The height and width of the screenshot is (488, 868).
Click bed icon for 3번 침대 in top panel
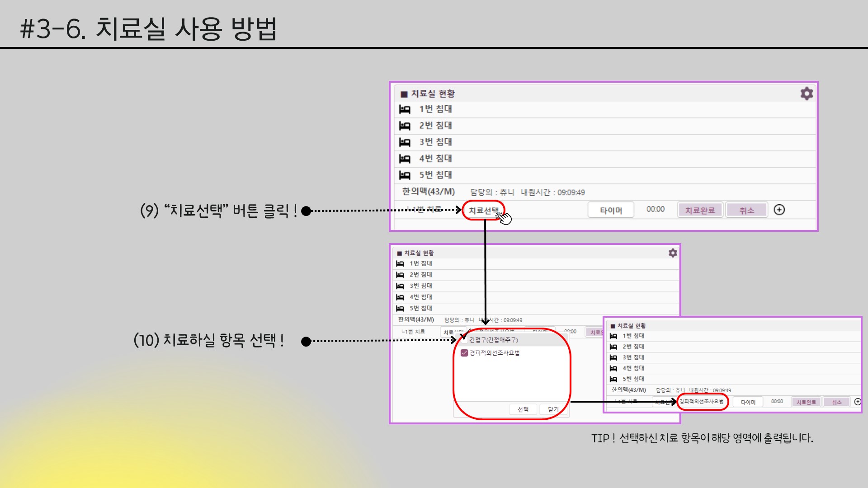[x=405, y=142]
